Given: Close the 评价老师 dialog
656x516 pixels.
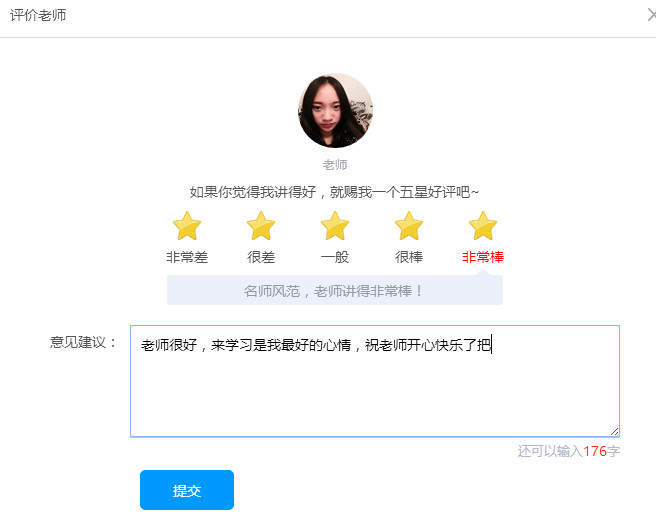Looking at the screenshot, I should tap(651, 16).
